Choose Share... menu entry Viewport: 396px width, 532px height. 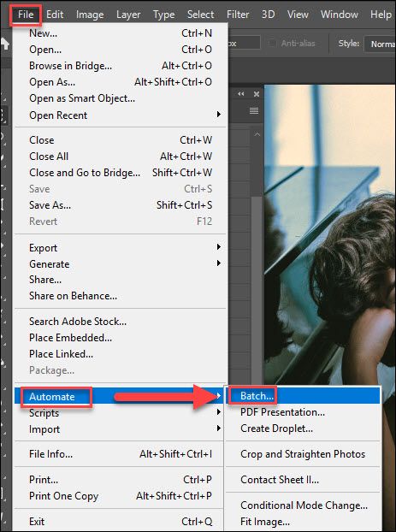pos(120,280)
